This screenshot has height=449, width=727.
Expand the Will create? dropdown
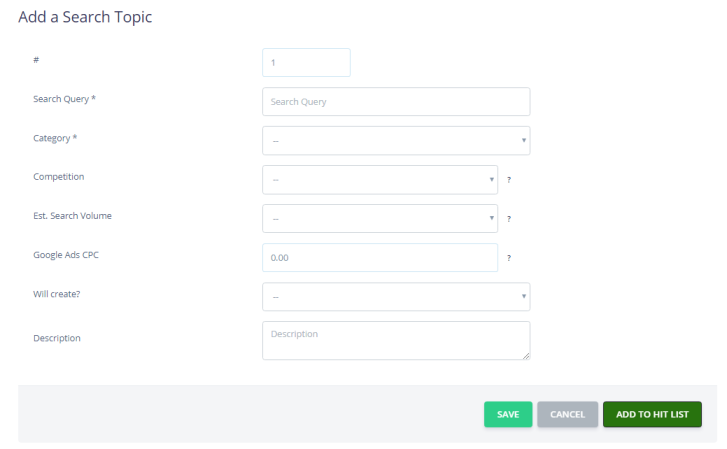pyautogui.click(x=396, y=296)
